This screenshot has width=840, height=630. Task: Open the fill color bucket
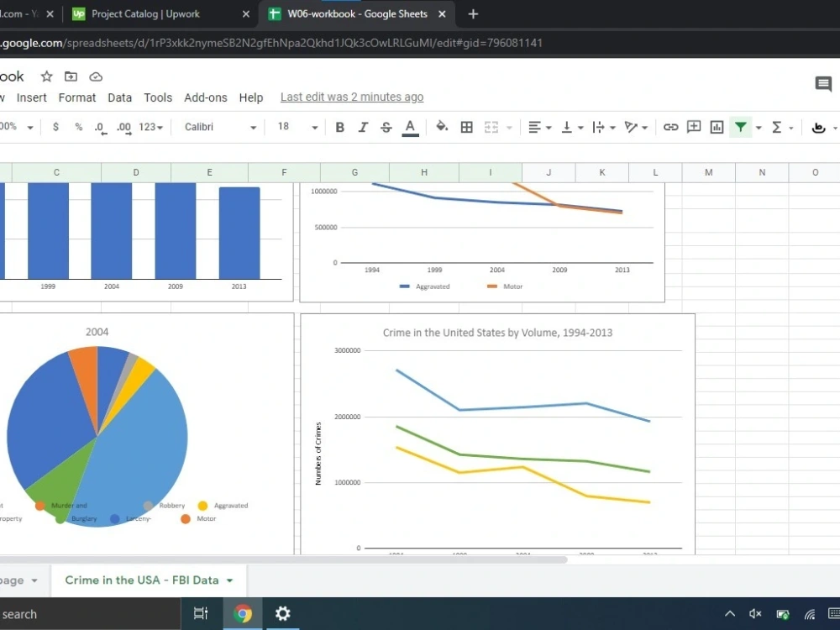coord(442,127)
